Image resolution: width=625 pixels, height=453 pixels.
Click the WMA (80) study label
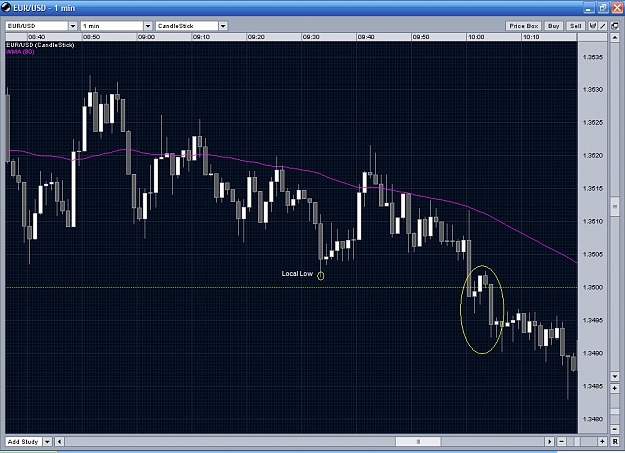click(x=20, y=52)
